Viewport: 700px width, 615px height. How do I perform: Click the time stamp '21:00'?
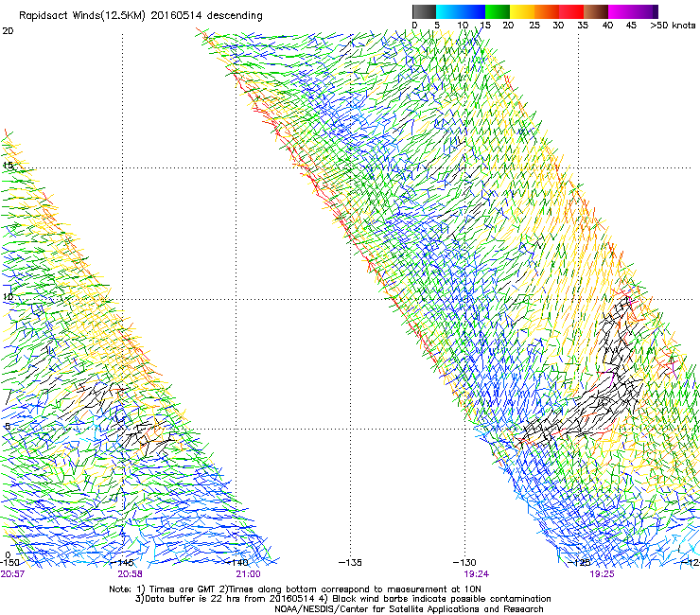click(x=248, y=574)
